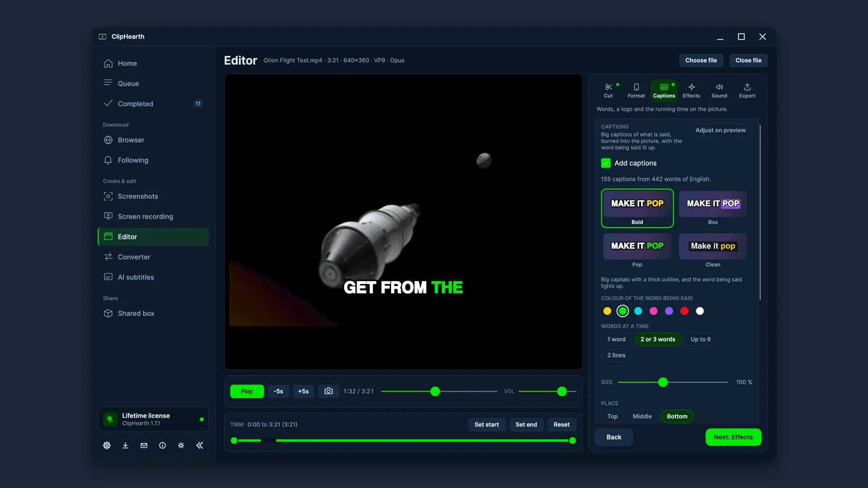868x488 pixels.
Task: Open settings gear icon
Action: [x=107, y=446]
